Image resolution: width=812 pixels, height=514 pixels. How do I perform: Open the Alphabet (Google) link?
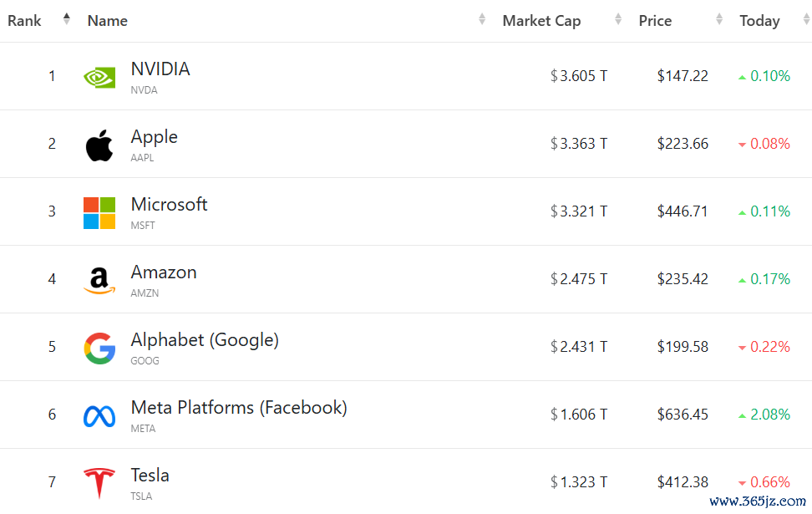[x=205, y=340]
